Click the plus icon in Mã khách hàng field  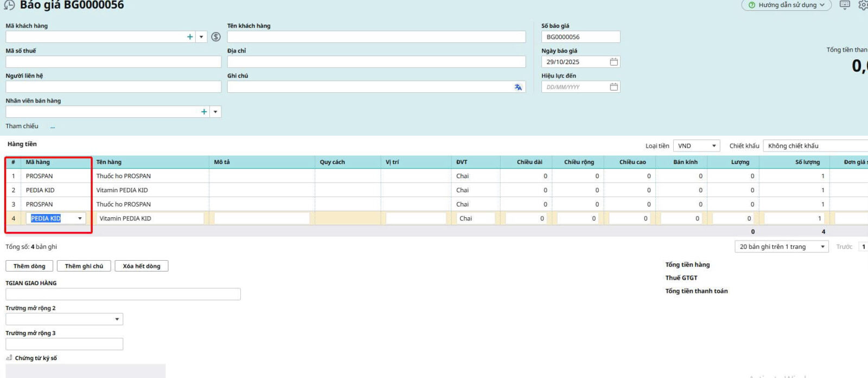190,37
